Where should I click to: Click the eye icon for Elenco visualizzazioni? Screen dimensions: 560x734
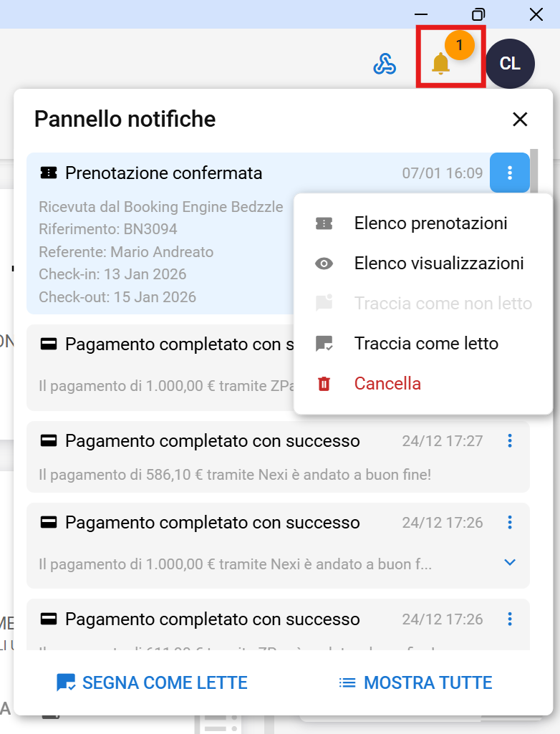coord(324,264)
